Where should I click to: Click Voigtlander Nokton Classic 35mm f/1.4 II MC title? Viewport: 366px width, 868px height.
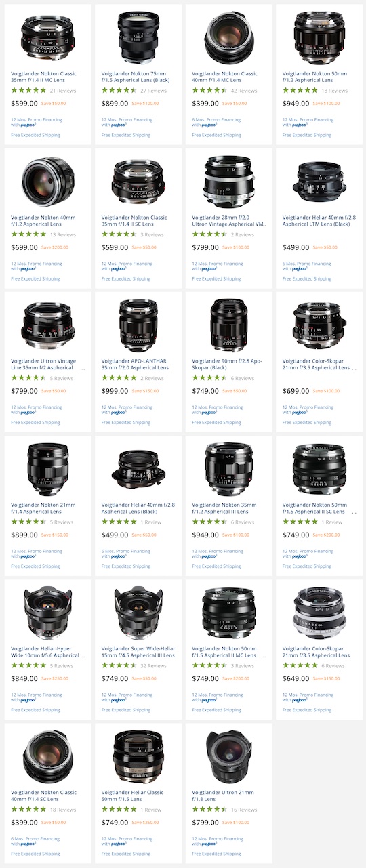tap(43, 77)
